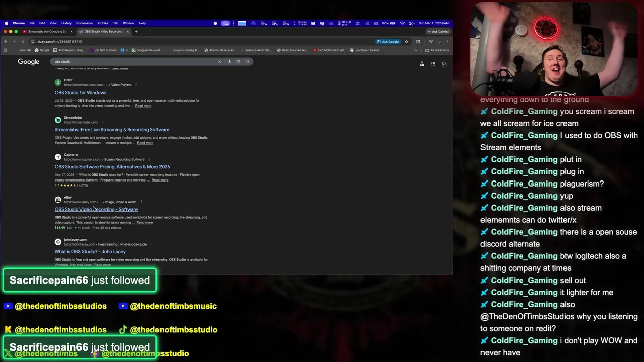Stop loading the page with the X button
The image size is (644, 362).
pos(23,42)
